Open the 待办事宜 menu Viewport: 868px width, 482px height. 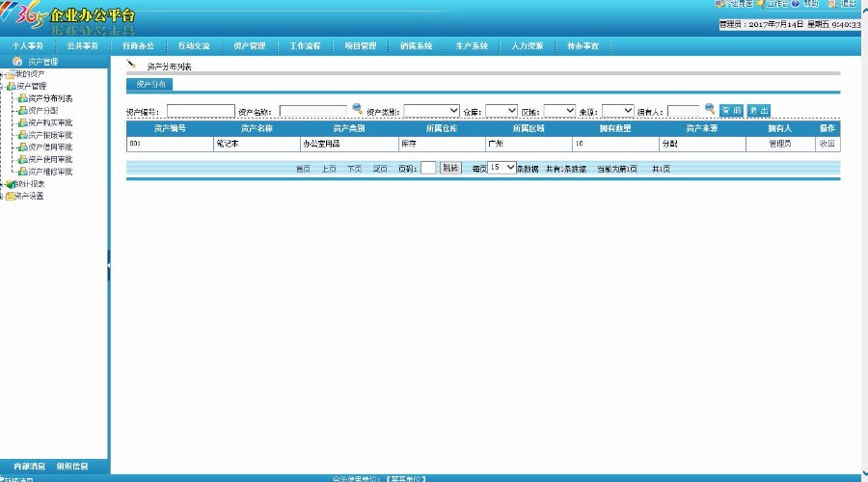pos(583,46)
